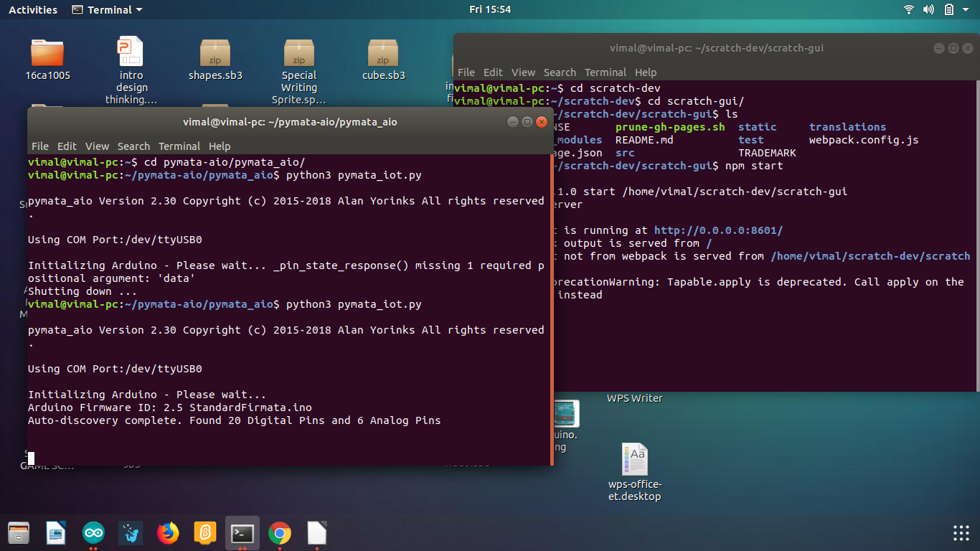The height and width of the screenshot is (551, 980).
Task: Click the Activities button
Action: coord(33,9)
